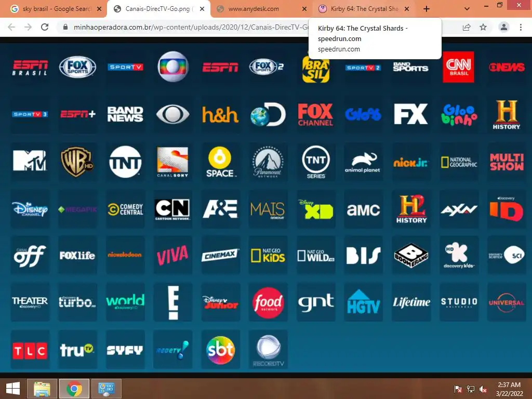The height and width of the screenshot is (399, 532).
Task: Click the SBT logo
Action: [x=220, y=350]
